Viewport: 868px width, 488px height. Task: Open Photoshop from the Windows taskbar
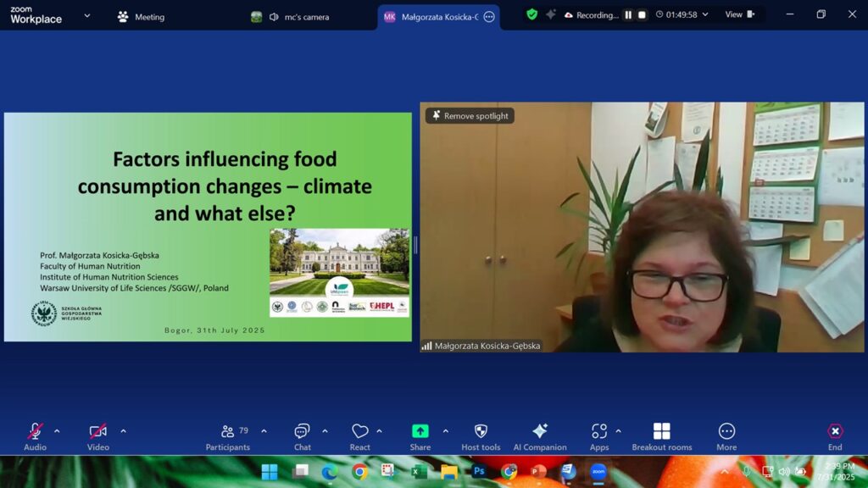tap(479, 472)
